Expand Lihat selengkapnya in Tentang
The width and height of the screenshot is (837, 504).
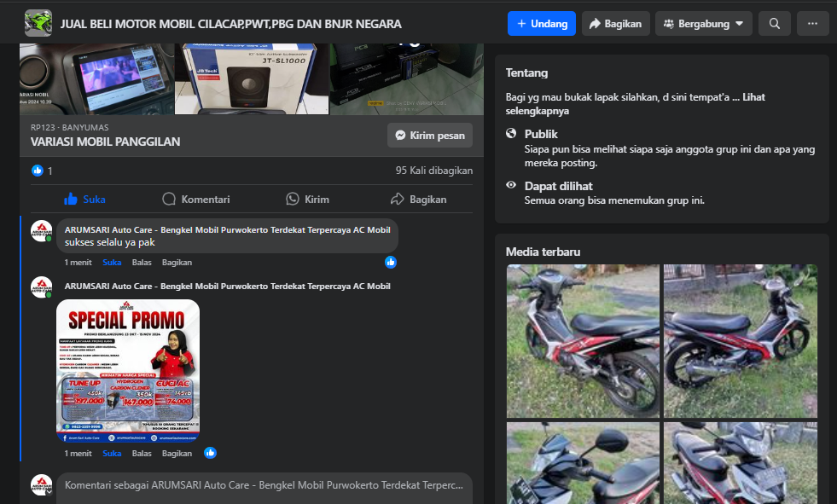pyautogui.click(x=636, y=104)
